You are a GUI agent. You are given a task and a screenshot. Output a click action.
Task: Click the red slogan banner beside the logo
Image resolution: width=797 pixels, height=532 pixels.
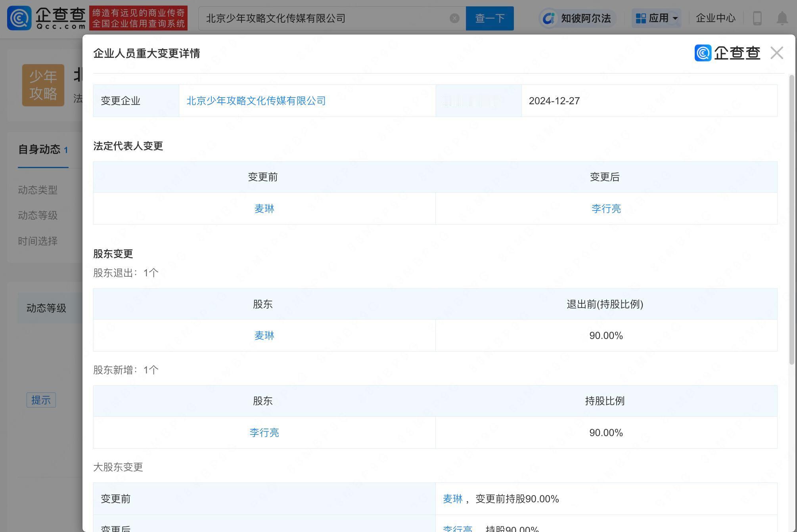point(138,18)
